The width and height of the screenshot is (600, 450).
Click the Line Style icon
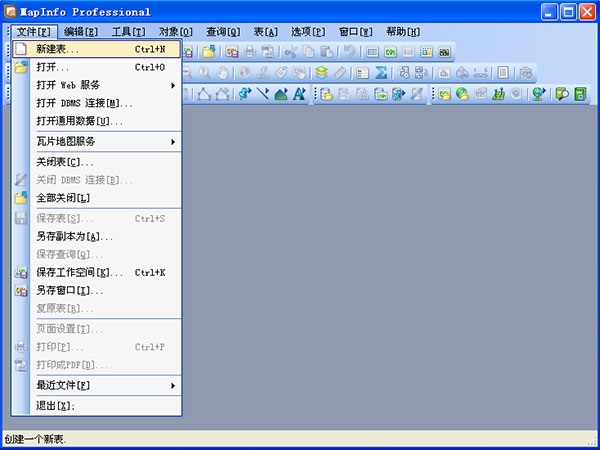[x=263, y=94]
